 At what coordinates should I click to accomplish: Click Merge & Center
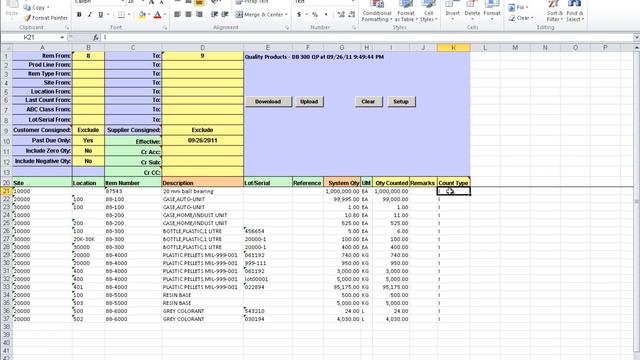click(261, 15)
